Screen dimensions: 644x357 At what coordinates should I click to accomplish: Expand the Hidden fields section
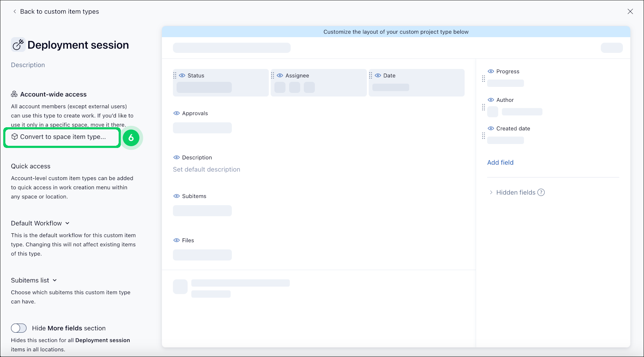click(x=492, y=192)
